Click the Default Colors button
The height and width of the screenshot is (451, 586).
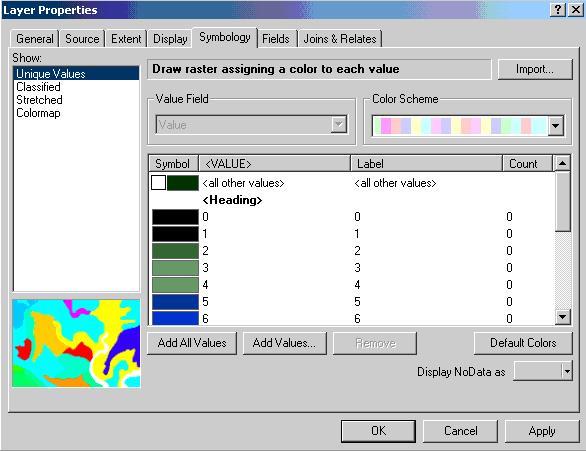coord(523,343)
